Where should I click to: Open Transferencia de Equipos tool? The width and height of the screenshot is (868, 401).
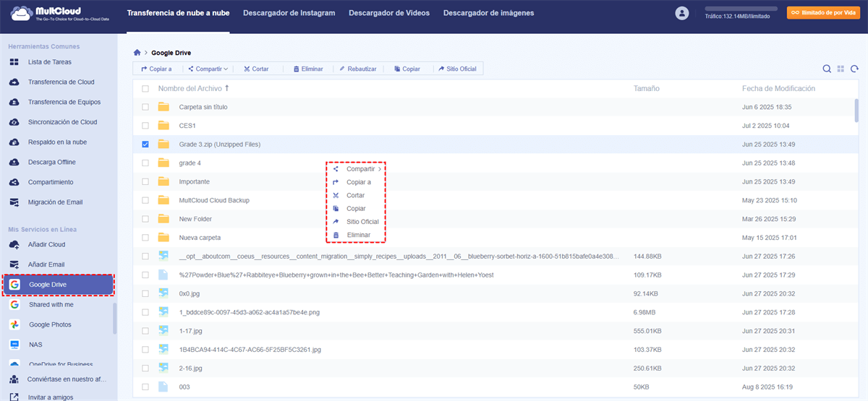tap(64, 102)
